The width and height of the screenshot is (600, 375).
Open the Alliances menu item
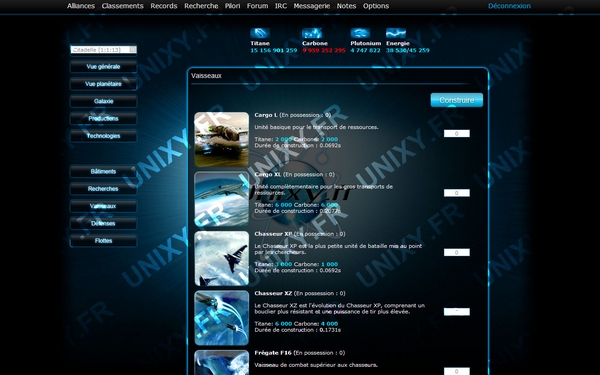tap(81, 6)
